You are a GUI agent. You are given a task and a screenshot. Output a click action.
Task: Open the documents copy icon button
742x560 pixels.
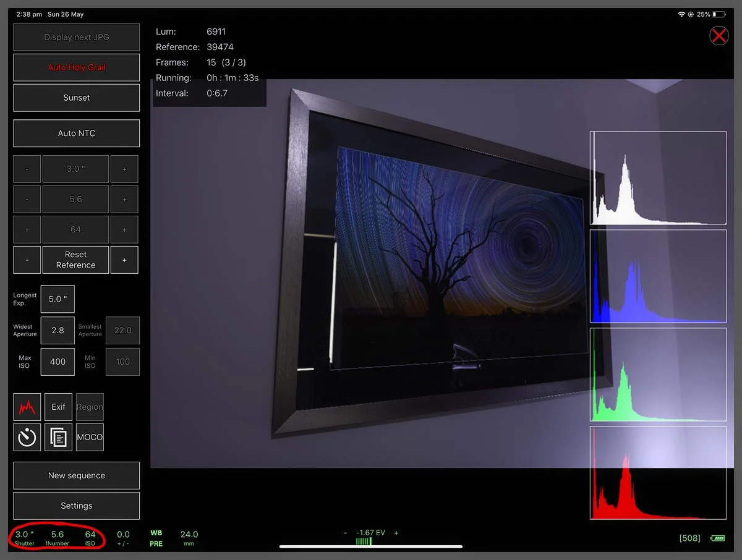58,437
